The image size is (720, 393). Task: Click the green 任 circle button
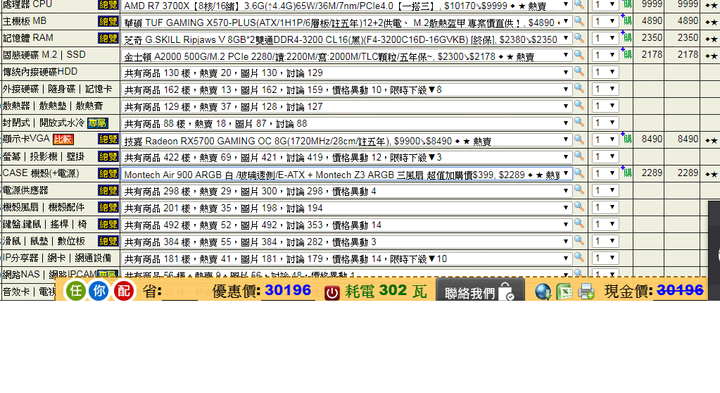(x=76, y=291)
